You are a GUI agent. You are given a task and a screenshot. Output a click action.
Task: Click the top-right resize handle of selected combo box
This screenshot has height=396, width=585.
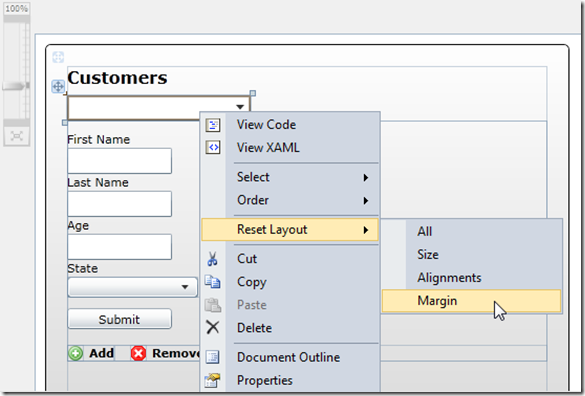pyautogui.click(x=253, y=93)
